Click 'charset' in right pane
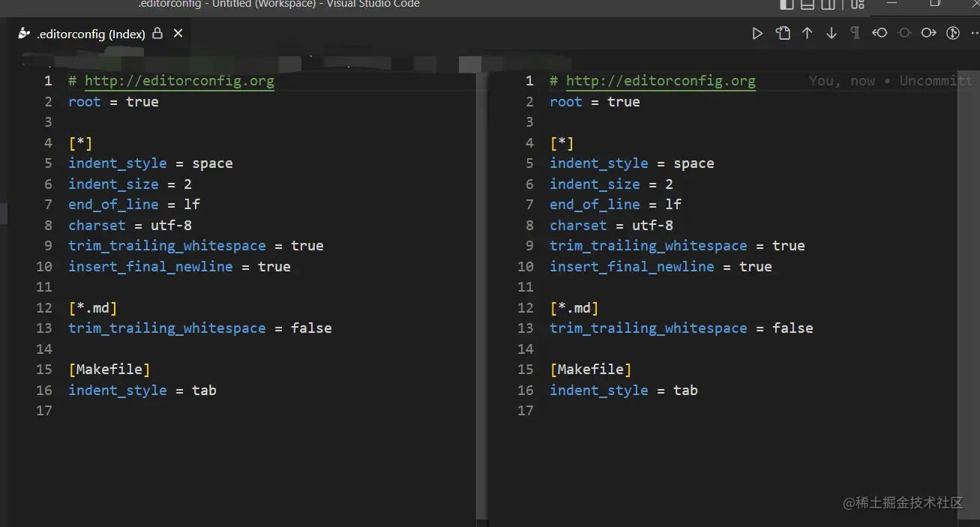This screenshot has width=980, height=527. click(578, 226)
